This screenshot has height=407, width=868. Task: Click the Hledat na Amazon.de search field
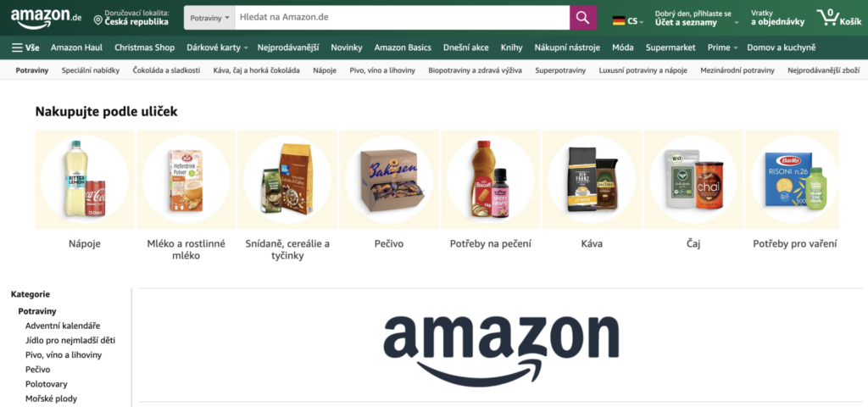pos(402,18)
